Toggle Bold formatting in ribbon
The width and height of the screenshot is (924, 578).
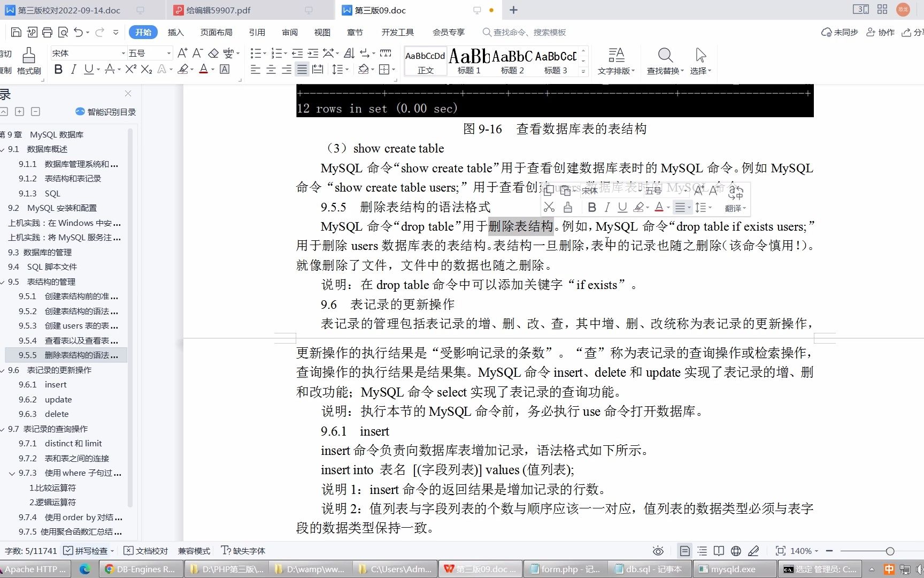59,69
